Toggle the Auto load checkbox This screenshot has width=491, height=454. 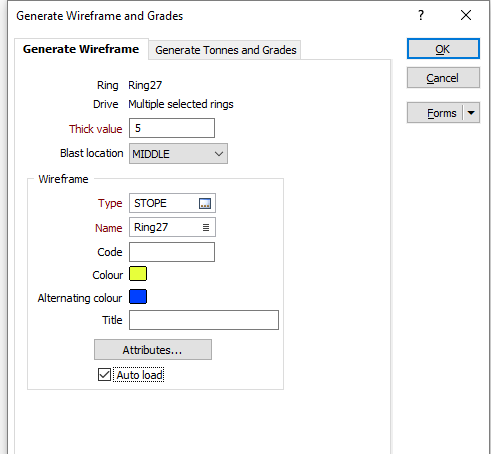coord(104,375)
